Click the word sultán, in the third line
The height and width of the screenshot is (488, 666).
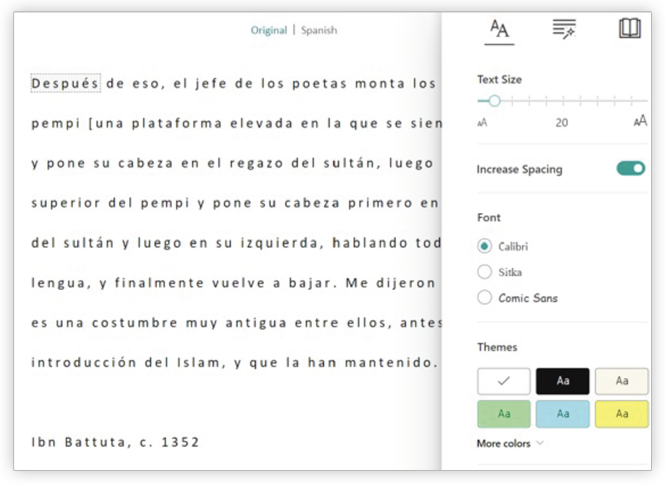pyautogui.click(x=352, y=163)
